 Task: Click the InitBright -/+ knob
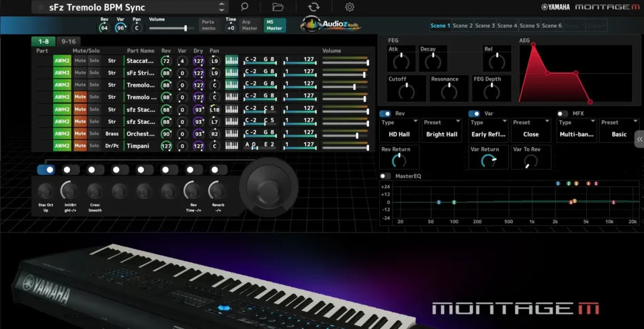tap(70, 191)
